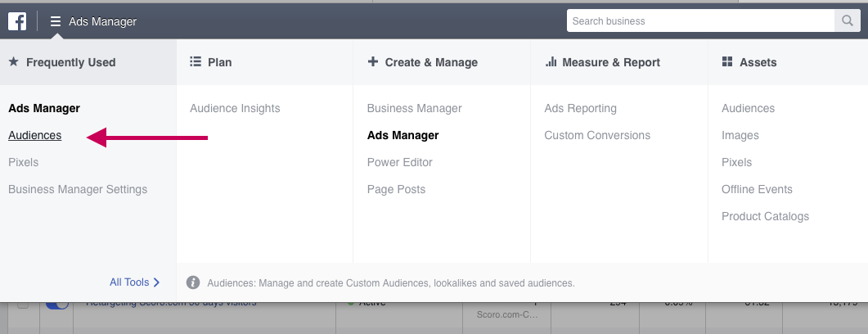Tick the campaign row checkbox
Screen dimensions: 868x334
tap(22, 305)
